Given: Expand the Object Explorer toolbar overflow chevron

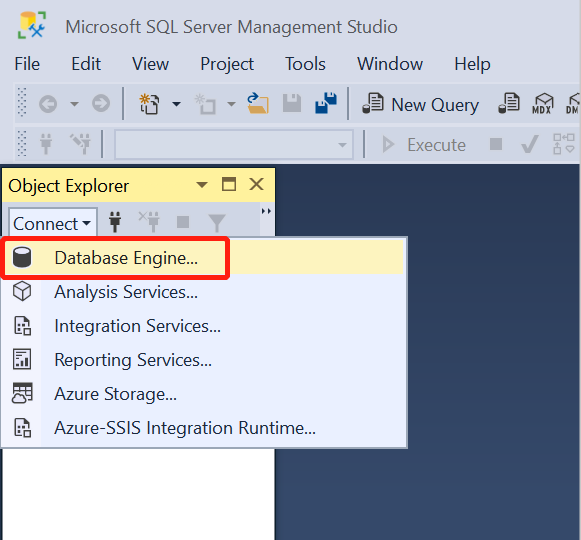Looking at the screenshot, I should tap(266, 211).
